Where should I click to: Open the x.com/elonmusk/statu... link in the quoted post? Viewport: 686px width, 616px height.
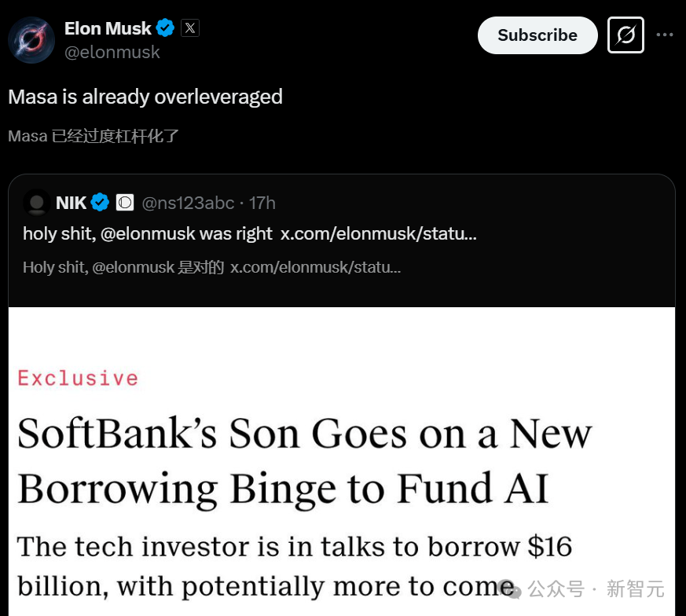tap(379, 233)
